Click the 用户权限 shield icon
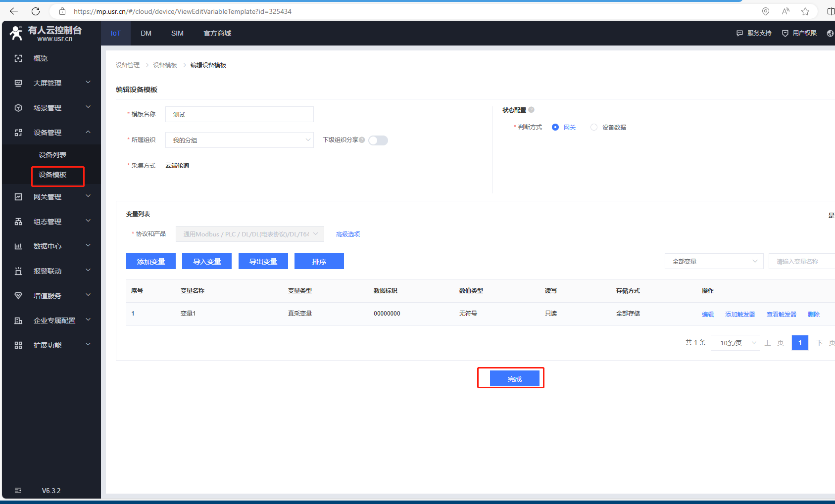This screenshot has height=504, width=835. [785, 33]
